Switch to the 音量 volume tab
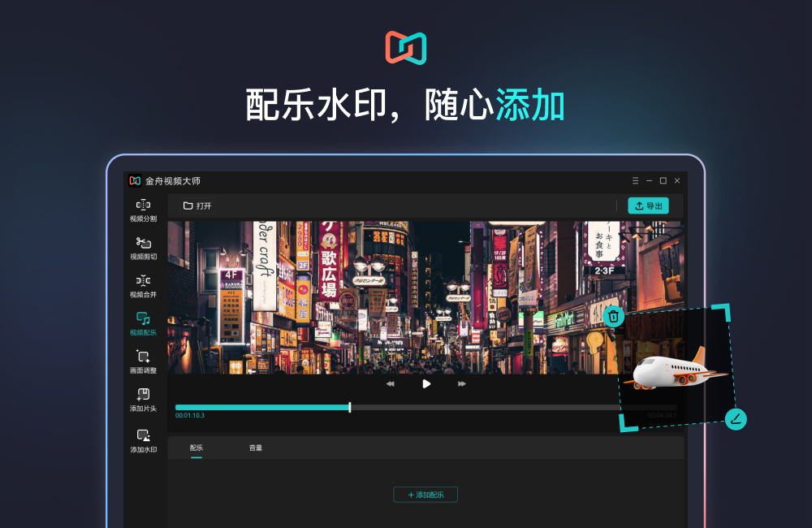The height and width of the screenshot is (528, 812). pos(256,448)
